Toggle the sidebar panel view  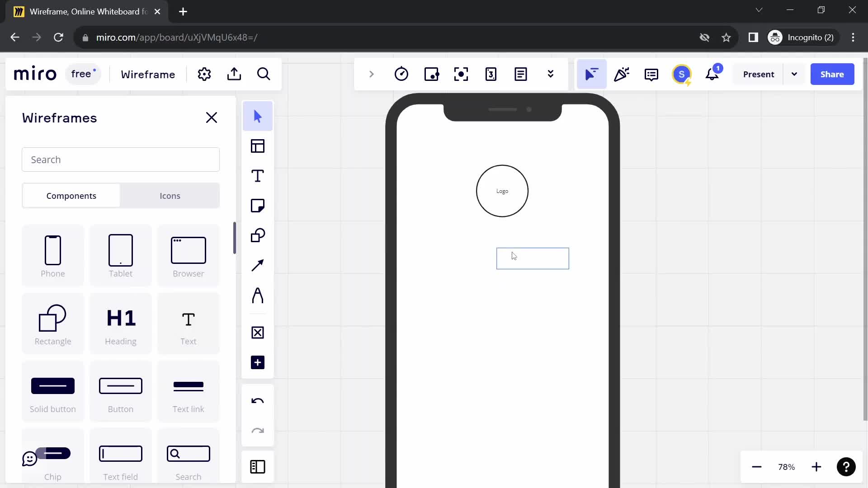coord(258,467)
